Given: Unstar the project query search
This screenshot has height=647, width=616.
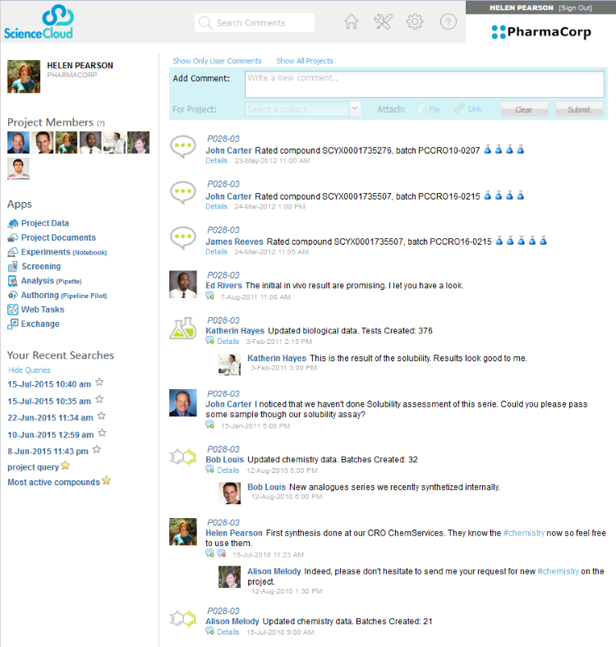Looking at the screenshot, I should pos(66,465).
